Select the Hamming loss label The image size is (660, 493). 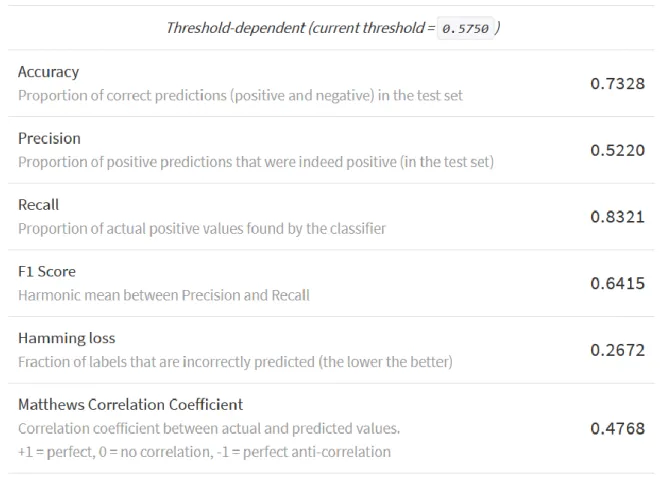pyautogui.click(x=67, y=338)
